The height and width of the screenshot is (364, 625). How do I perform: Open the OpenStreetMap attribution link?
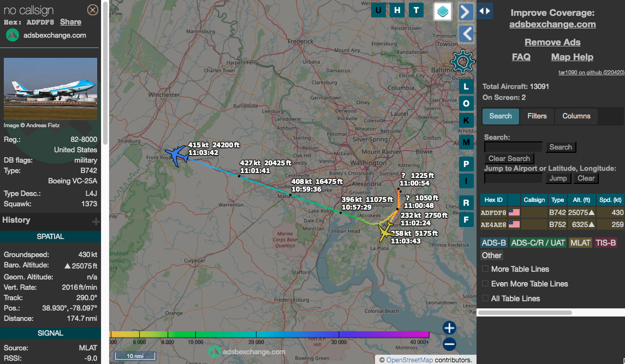coord(409,360)
